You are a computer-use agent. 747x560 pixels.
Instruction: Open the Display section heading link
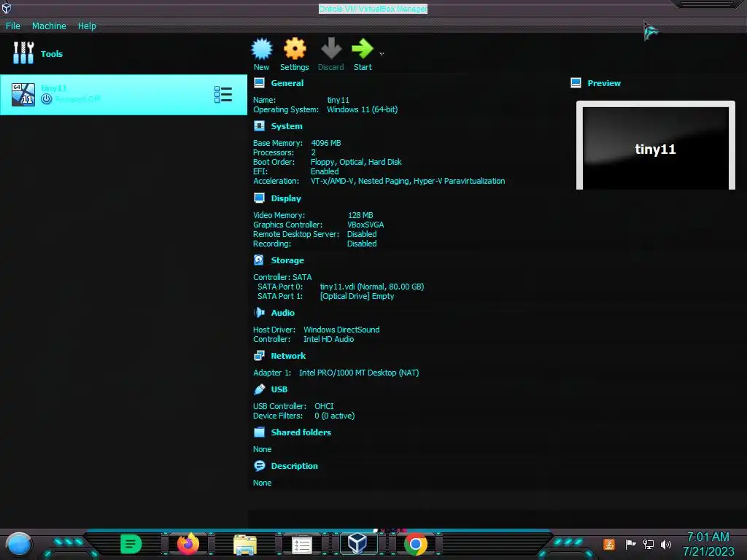click(x=286, y=198)
